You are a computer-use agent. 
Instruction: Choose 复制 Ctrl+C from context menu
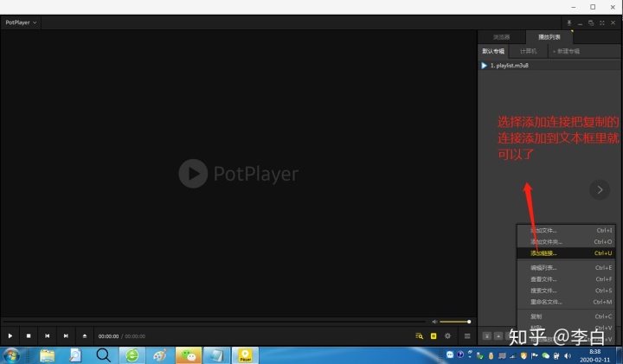click(566, 316)
